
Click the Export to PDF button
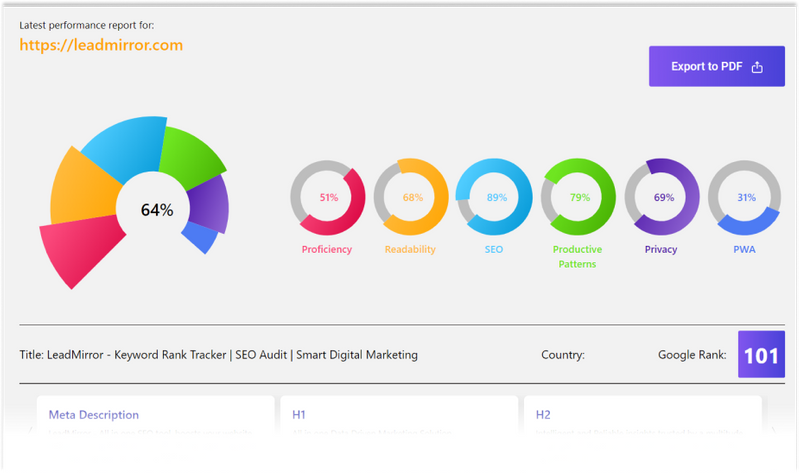click(716, 67)
